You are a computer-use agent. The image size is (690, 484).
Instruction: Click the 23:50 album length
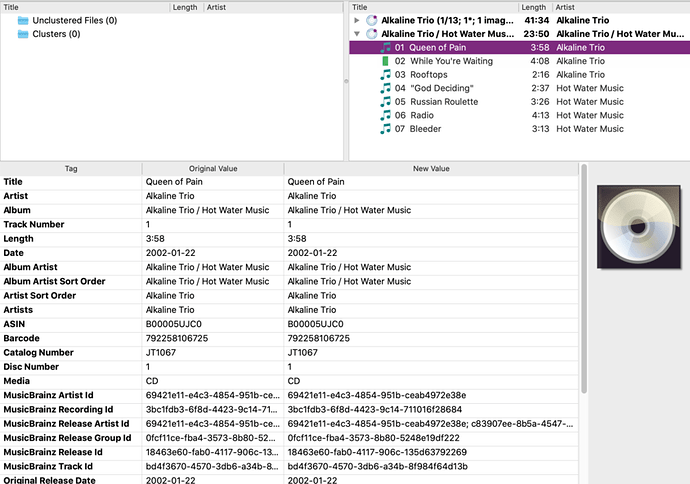[536, 34]
